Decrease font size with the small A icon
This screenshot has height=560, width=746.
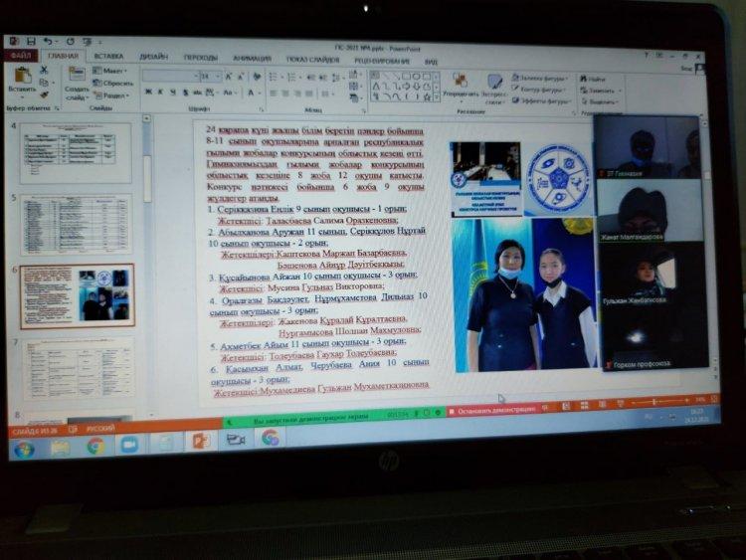[x=241, y=77]
